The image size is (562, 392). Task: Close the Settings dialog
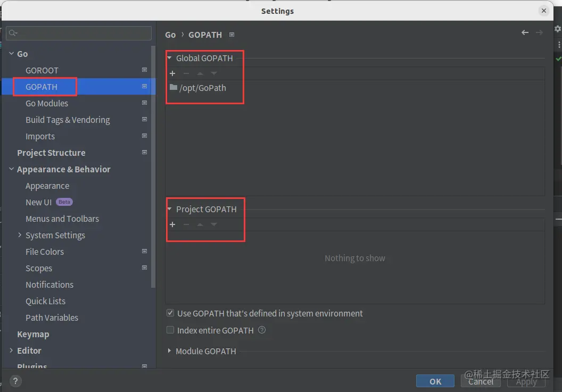(x=544, y=11)
